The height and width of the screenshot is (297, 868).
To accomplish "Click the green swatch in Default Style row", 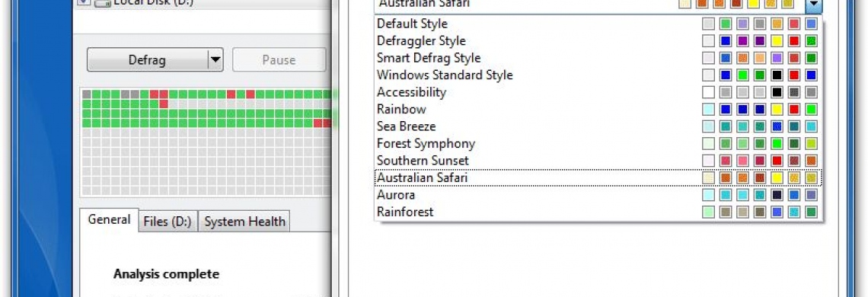I will 726,24.
